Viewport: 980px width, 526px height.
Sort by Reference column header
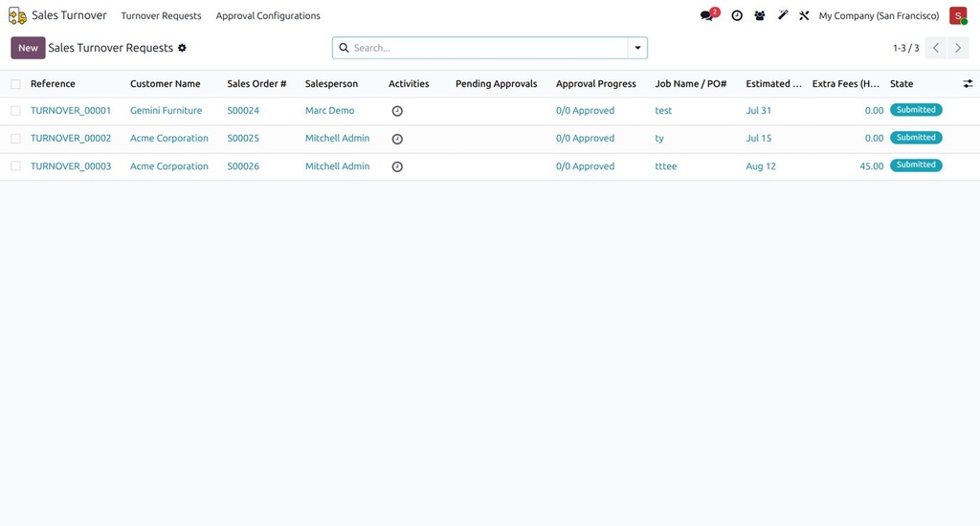coord(53,84)
